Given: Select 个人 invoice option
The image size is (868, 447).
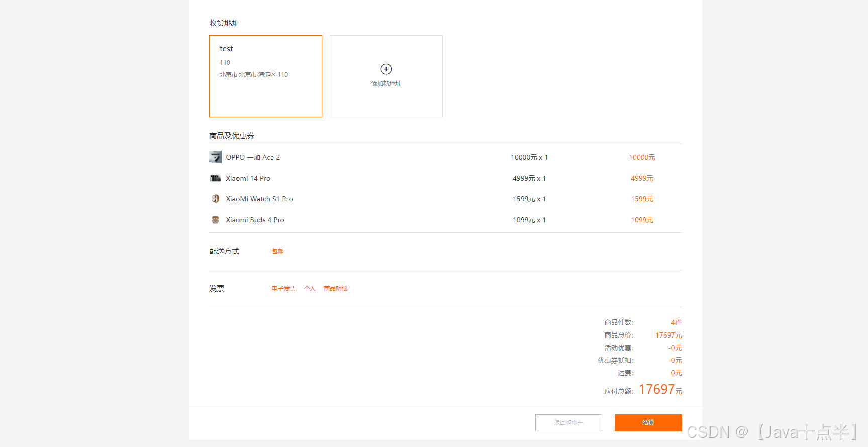Looking at the screenshot, I should tap(310, 289).
